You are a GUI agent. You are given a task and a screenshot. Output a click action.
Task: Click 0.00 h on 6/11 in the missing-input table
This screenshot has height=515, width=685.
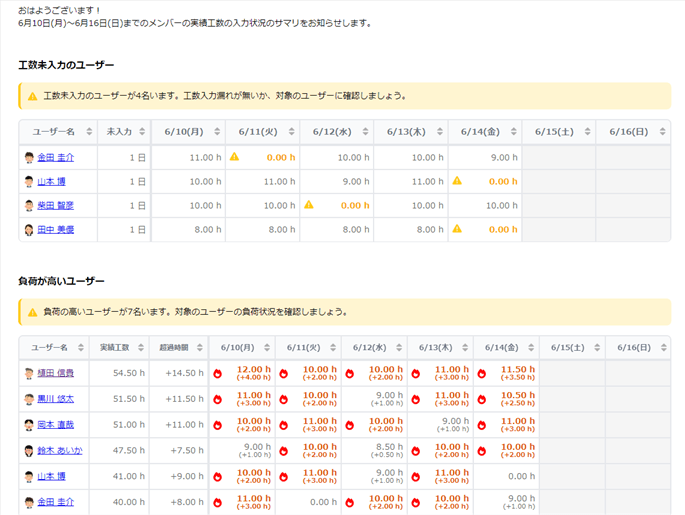click(x=280, y=157)
